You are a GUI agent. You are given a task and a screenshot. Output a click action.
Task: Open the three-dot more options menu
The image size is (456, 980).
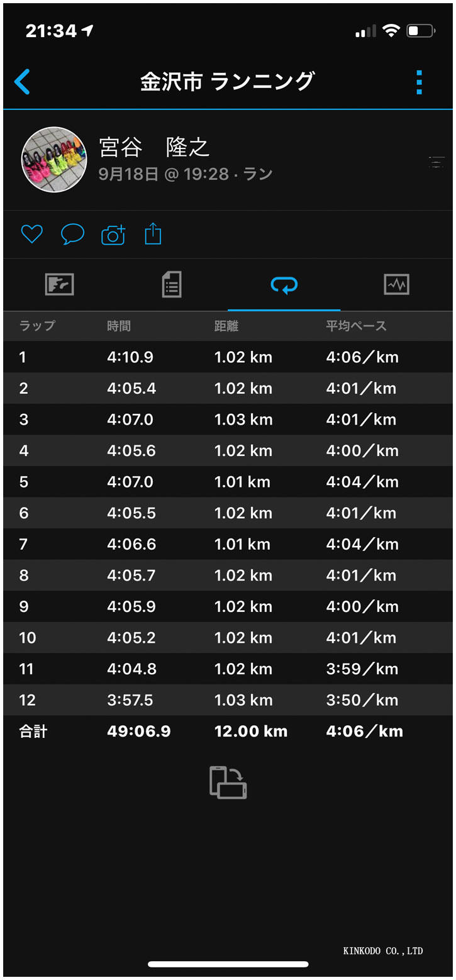coord(419,82)
